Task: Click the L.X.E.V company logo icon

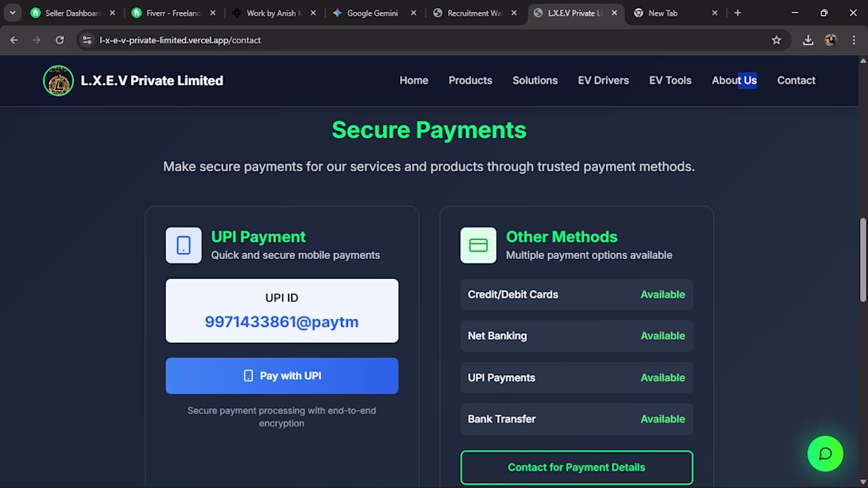Action: tap(58, 81)
